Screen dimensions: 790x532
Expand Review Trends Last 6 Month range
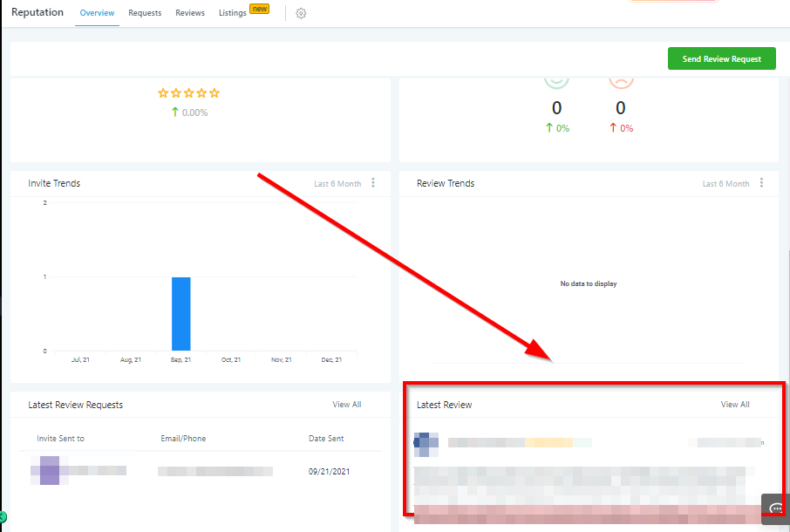point(725,184)
